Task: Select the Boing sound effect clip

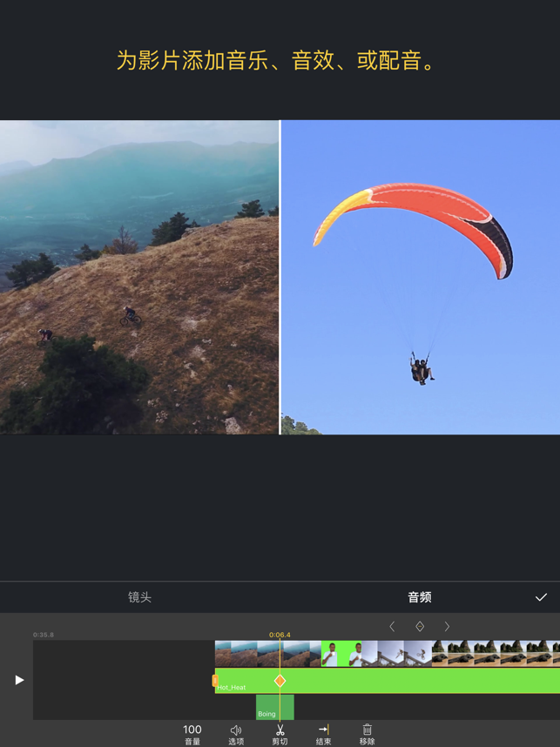Action: tap(274, 707)
